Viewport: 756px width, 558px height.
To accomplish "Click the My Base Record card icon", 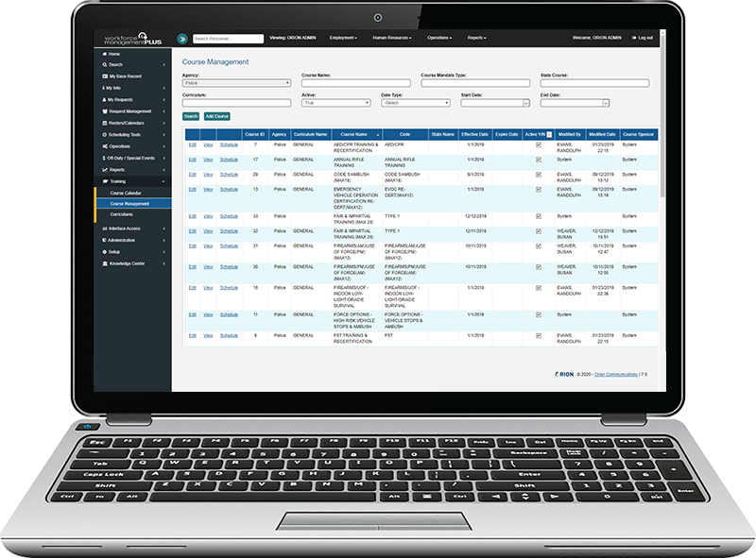I will 105,76.
